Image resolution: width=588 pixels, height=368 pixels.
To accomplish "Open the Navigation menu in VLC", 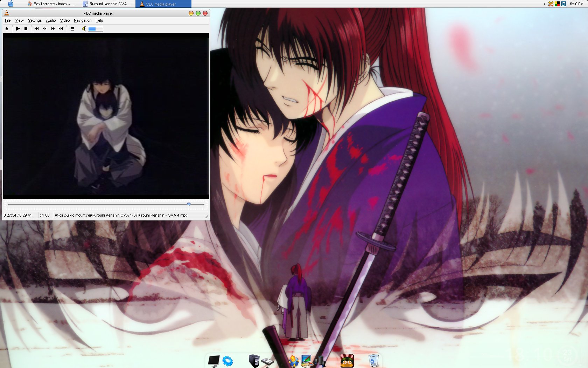I will pos(83,21).
